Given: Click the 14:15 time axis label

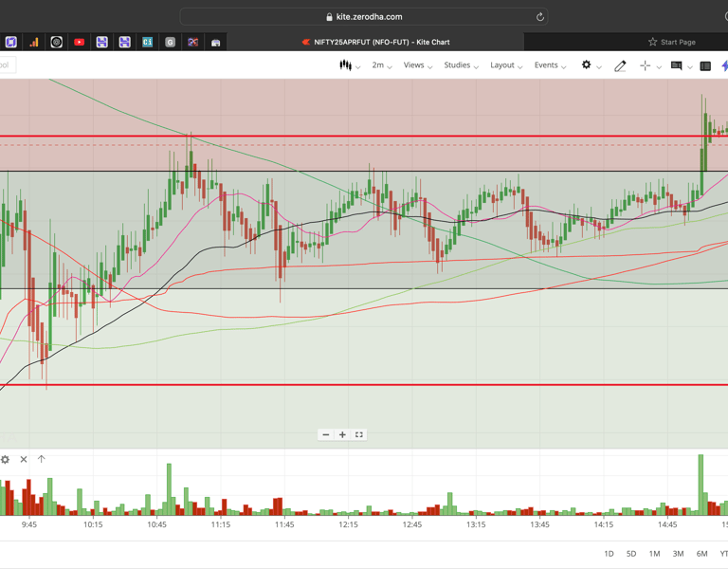Looking at the screenshot, I should tap(604, 524).
